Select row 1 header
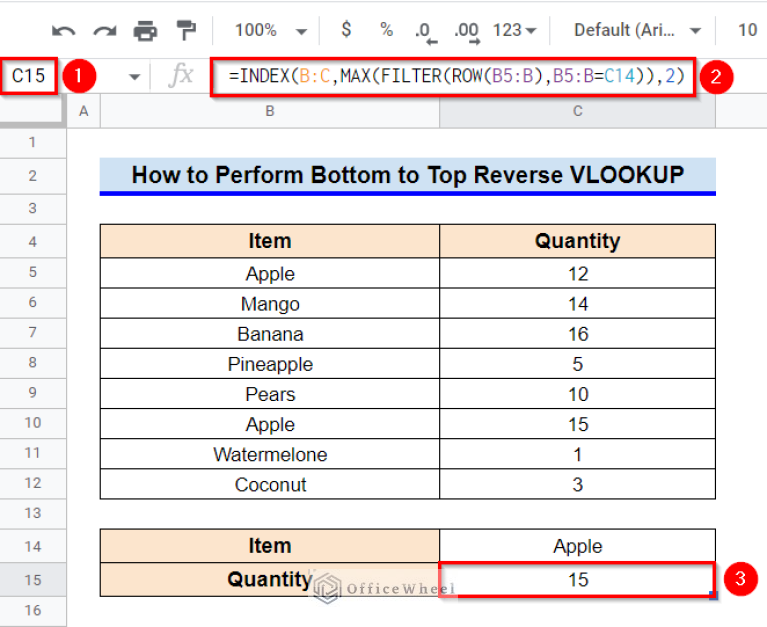This screenshot has height=627, width=767. coord(33,143)
